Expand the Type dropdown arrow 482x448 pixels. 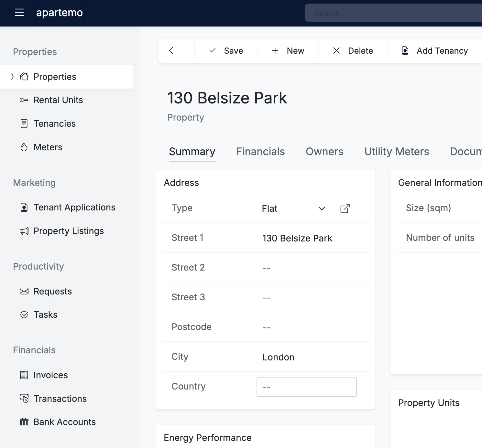322,208
